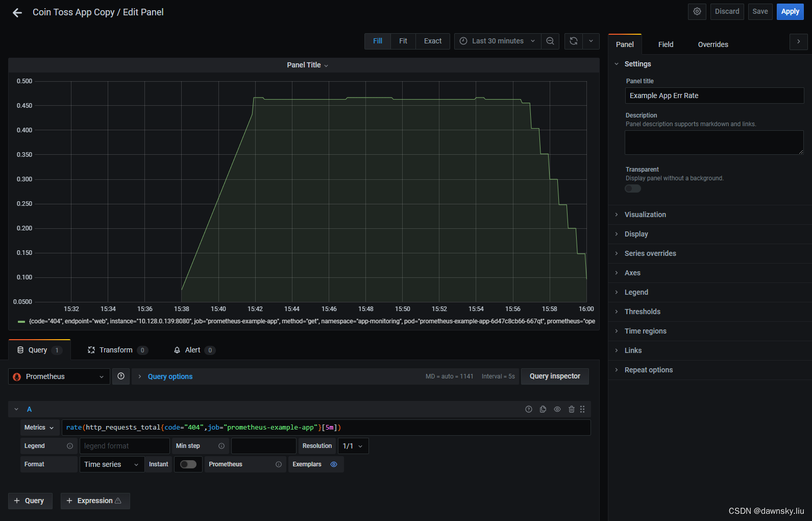Toggle query A visibility eye icon
This screenshot has height=521, width=812.
(x=557, y=409)
